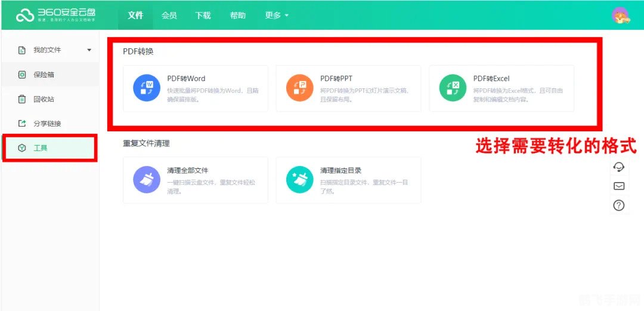The image size is (644, 311).
Task: Click the 重复文件清理 section heading
Action: [x=146, y=144]
